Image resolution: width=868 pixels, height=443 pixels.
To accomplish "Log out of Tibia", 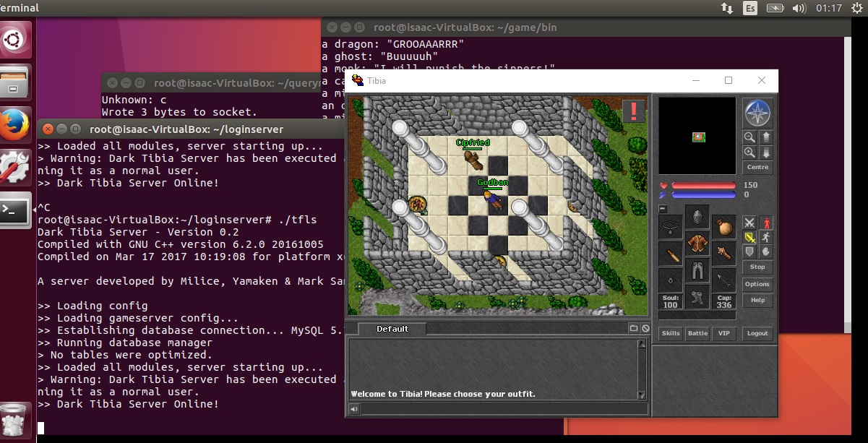I will click(x=757, y=333).
